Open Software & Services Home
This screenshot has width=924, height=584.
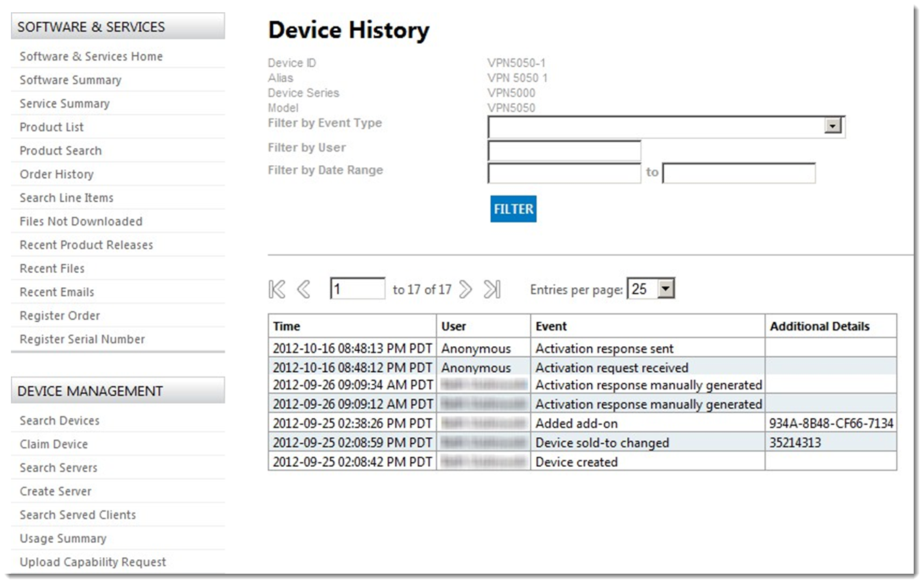91,56
